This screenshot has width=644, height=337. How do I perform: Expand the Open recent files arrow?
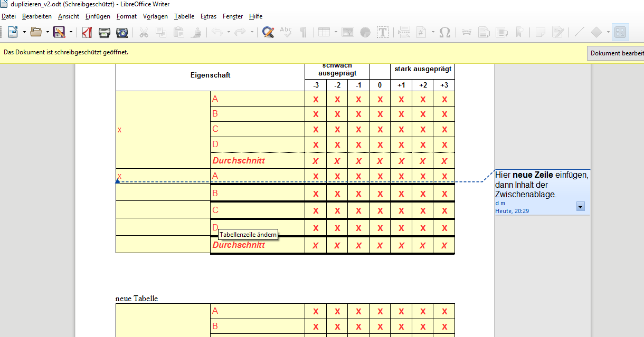[48, 32]
